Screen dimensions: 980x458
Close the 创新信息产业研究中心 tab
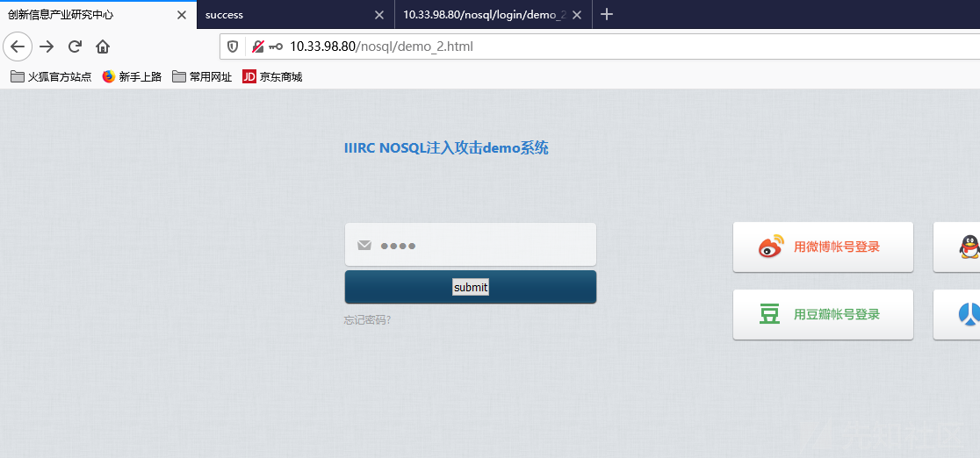tap(182, 15)
